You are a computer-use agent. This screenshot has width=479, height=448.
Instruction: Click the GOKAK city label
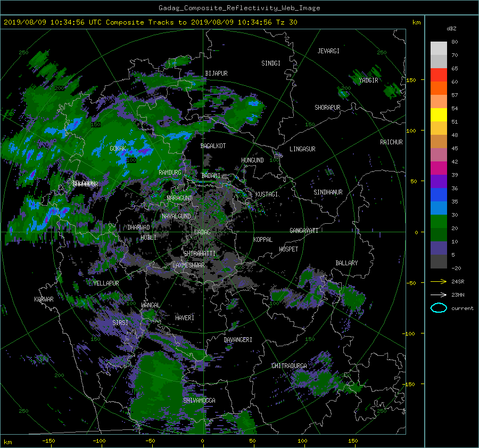pos(118,149)
